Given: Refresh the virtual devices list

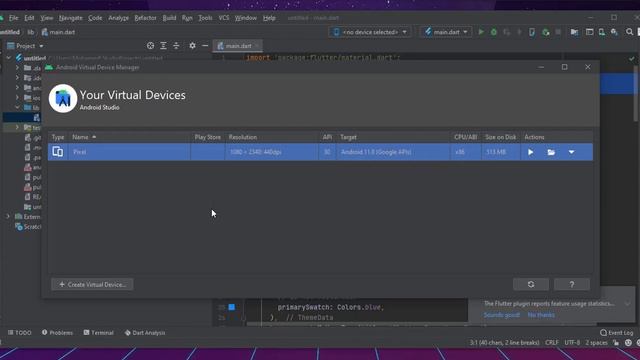Looking at the screenshot, I should click(531, 284).
